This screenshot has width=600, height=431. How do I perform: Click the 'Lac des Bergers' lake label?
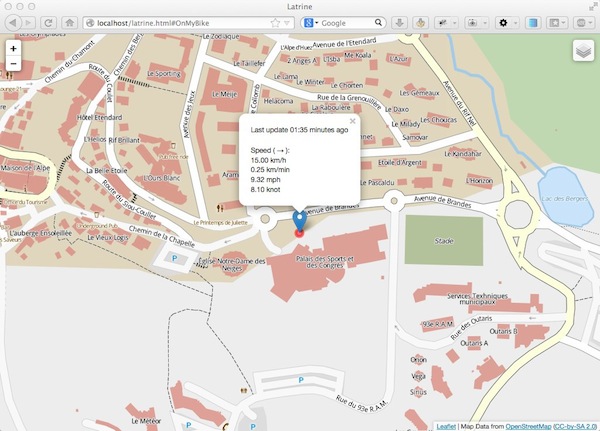pyautogui.click(x=565, y=198)
